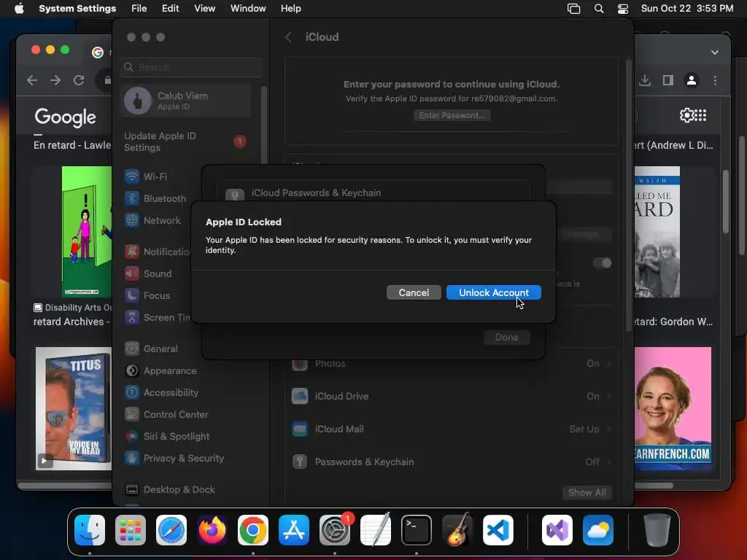Go back from iCloud settings page
The image size is (747, 560).
click(x=288, y=37)
